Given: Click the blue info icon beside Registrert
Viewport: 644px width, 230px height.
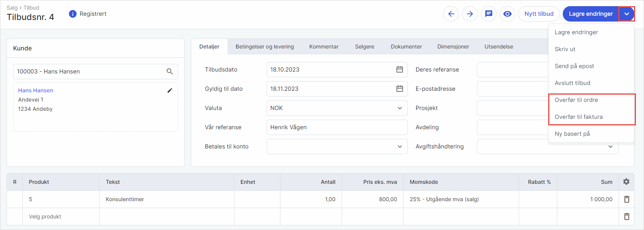Looking at the screenshot, I should pyautogui.click(x=73, y=14).
